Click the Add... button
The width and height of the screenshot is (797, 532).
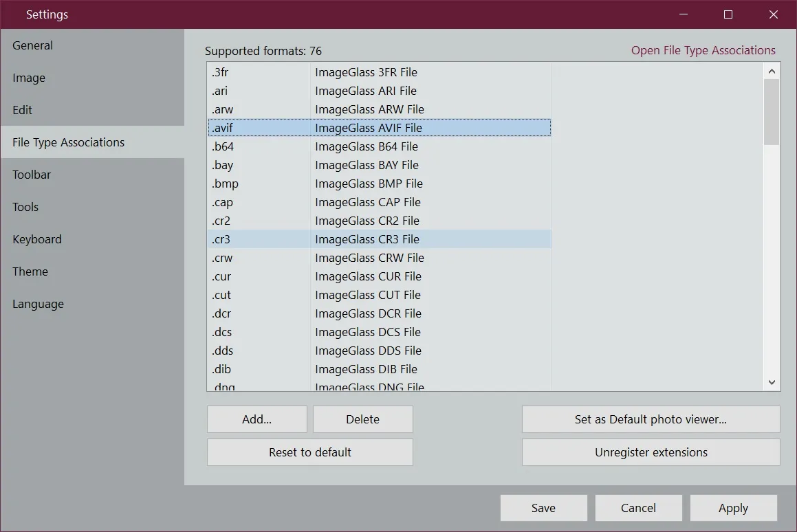click(256, 419)
